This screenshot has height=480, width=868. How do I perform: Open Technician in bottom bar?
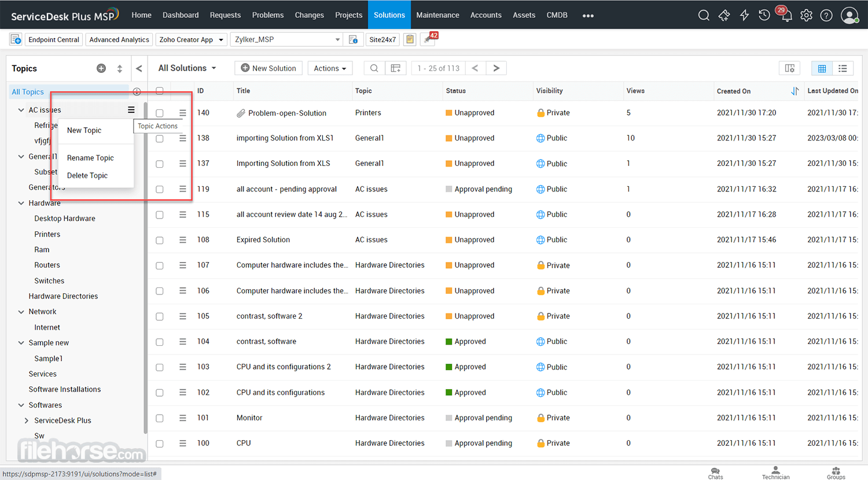[775, 473]
